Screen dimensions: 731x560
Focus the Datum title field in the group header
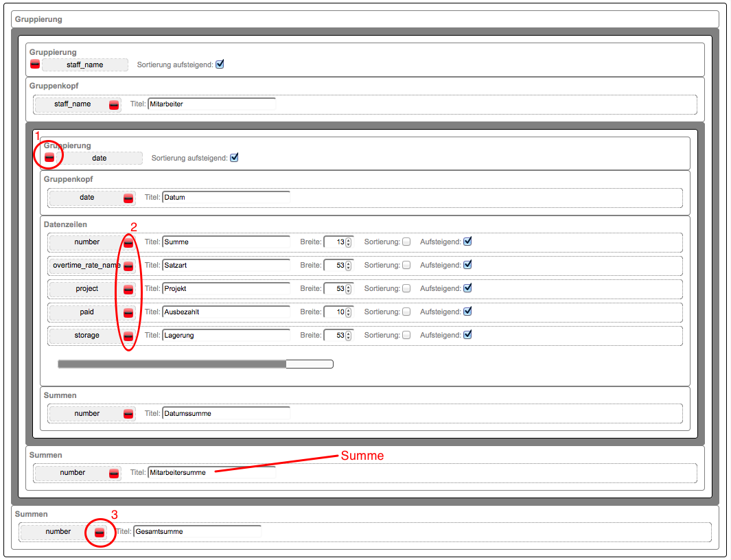click(x=226, y=197)
